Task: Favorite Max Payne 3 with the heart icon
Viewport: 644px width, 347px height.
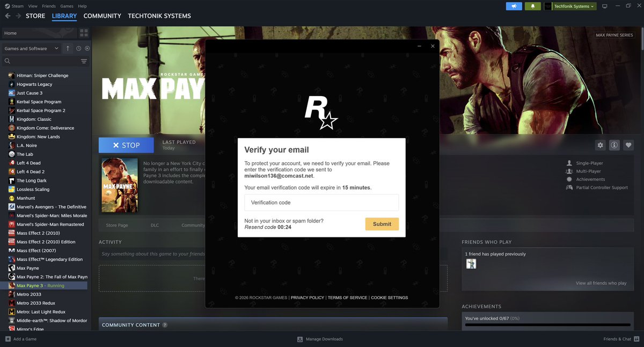Action: (x=628, y=145)
